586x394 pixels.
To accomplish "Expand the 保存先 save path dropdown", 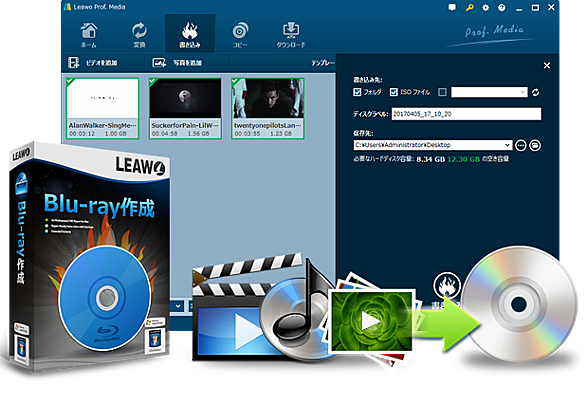I will [x=507, y=145].
